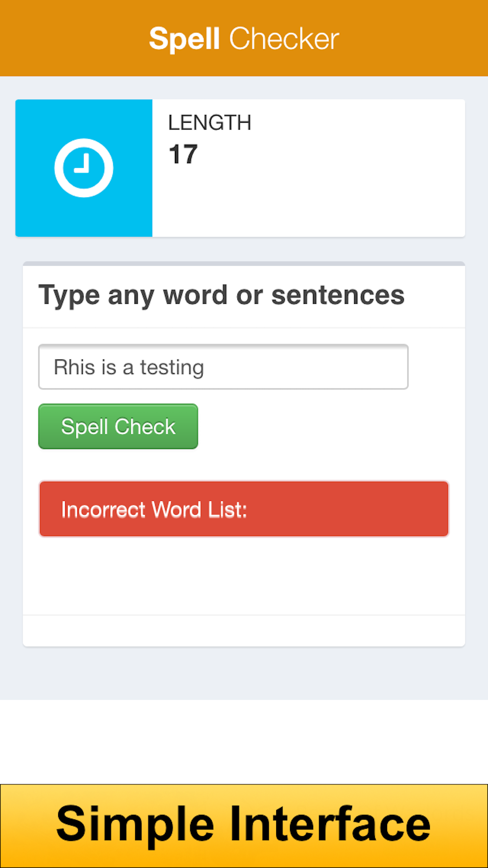Click the blue tile behind the clock

coord(84,168)
